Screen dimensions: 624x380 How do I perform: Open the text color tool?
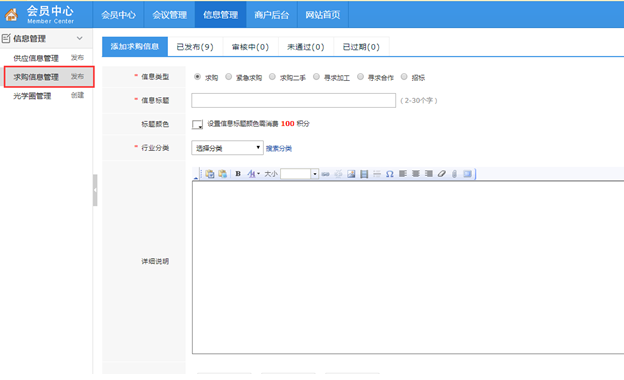(x=251, y=174)
